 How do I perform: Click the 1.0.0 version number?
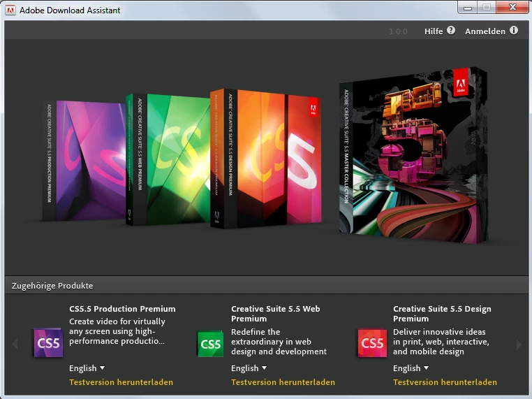(398, 31)
